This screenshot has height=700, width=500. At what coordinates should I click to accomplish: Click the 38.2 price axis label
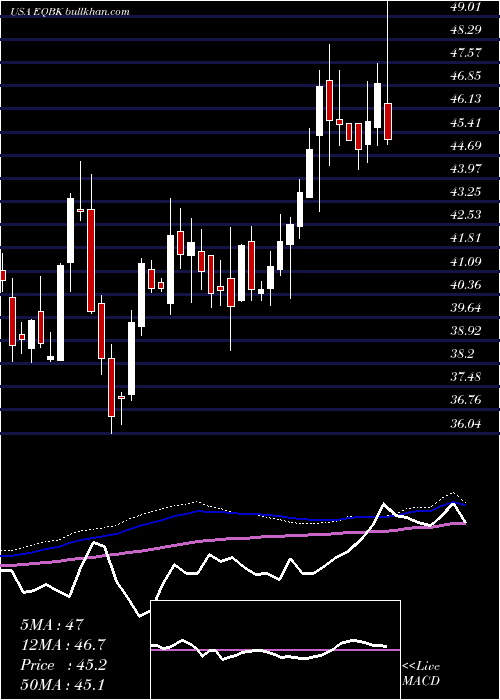464,354
